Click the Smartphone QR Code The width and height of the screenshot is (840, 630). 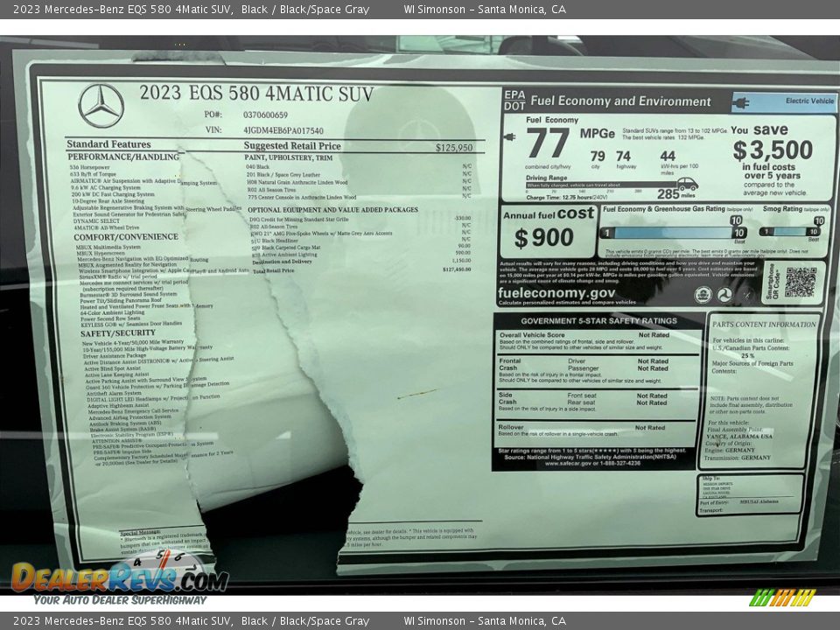tap(801, 283)
